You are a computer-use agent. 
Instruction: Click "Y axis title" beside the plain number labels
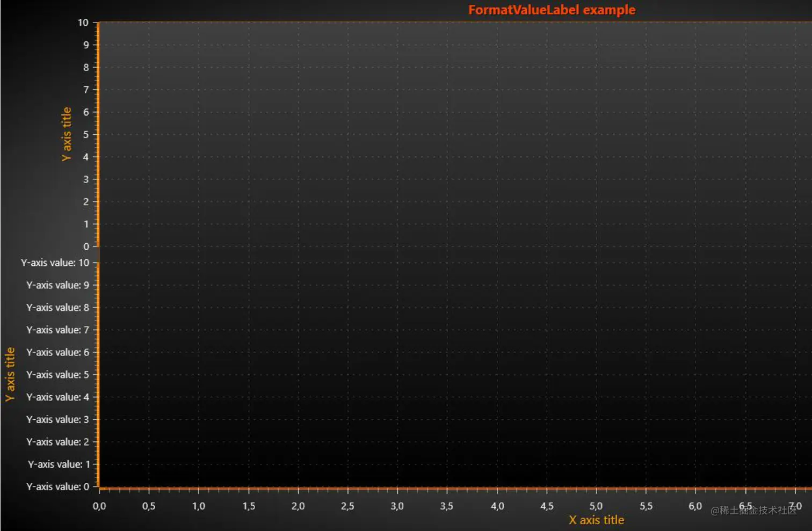coord(66,134)
